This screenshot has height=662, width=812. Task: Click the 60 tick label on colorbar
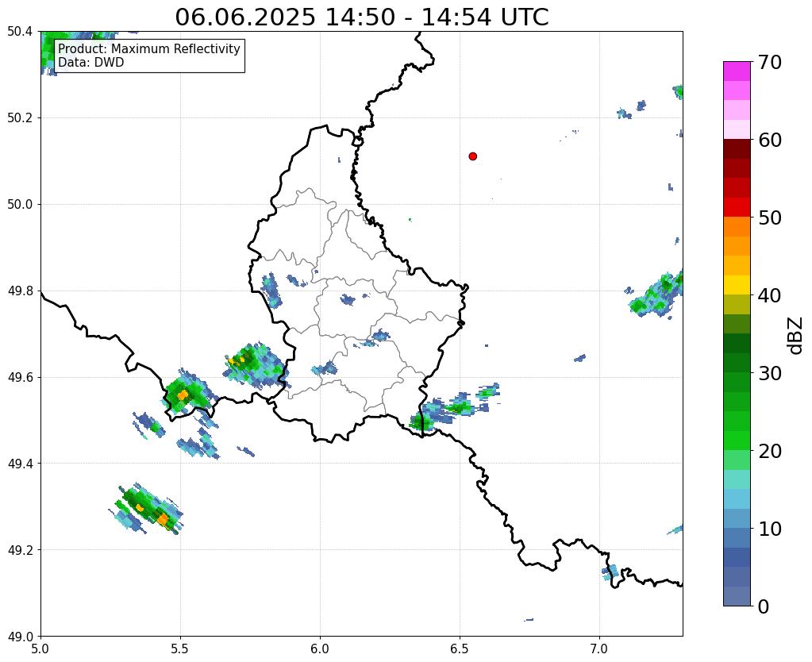(770, 140)
